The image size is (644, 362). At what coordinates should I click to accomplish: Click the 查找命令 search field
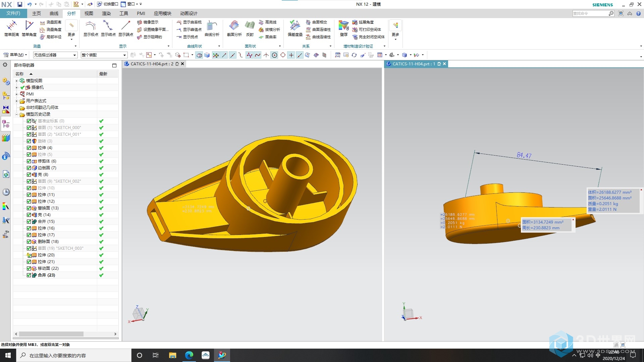pos(590,13)
